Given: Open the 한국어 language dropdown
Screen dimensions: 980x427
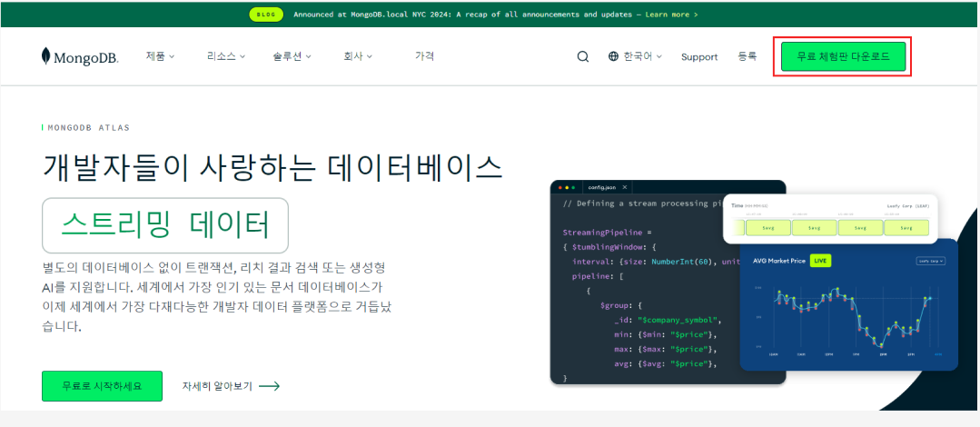Looking at the screenshot, I should click(642, 56).
